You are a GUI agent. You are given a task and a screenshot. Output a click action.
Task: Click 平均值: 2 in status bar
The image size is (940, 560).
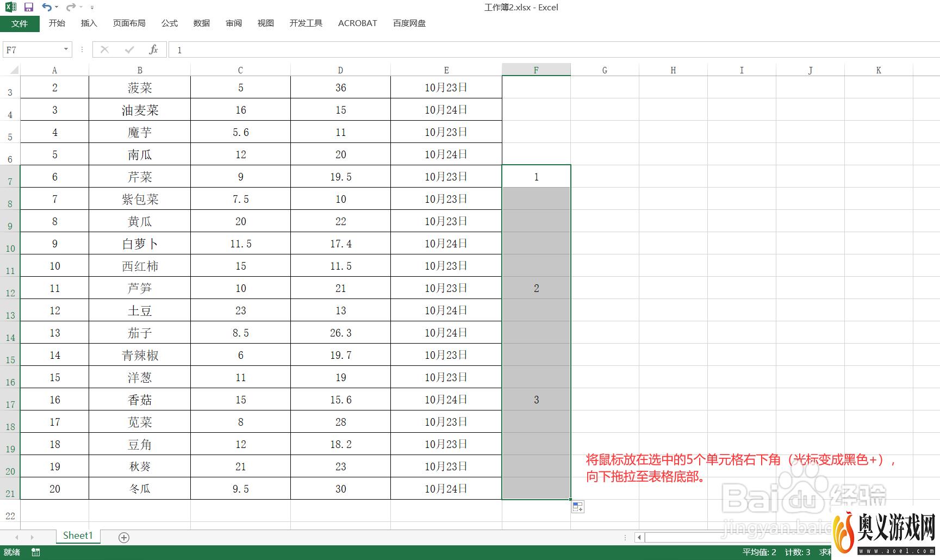pyautogui.click(x=759, y=552)
